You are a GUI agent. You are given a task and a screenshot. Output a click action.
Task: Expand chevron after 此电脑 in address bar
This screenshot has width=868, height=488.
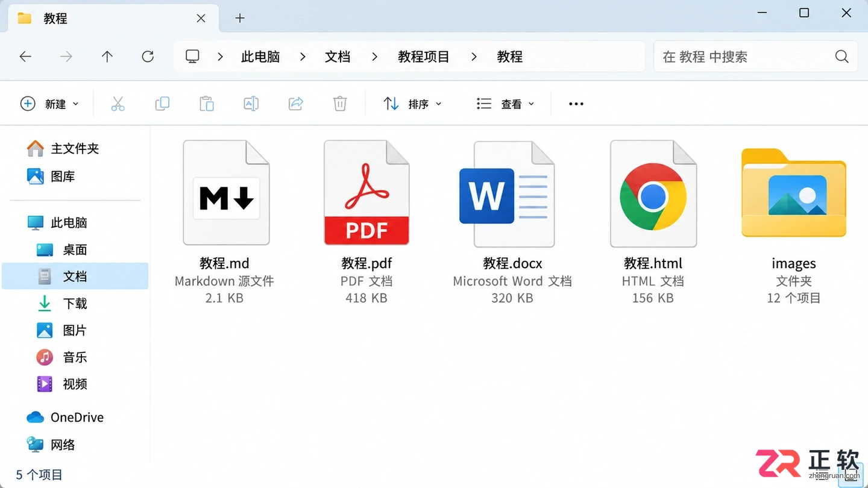(303, 57)
